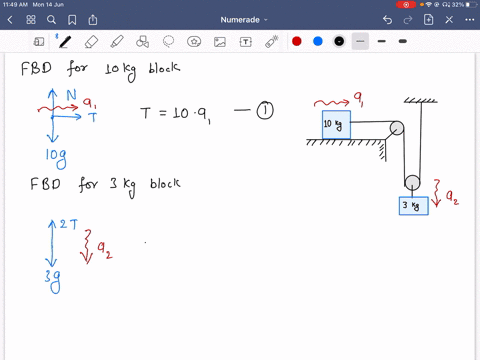This screenshot has height=360, width=480.
Task: Select the Highlighter tool
Action: (x=117, y=42)
